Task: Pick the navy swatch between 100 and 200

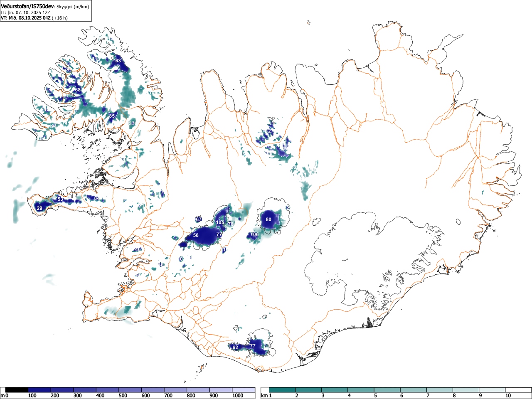Action: pos(39,390)
